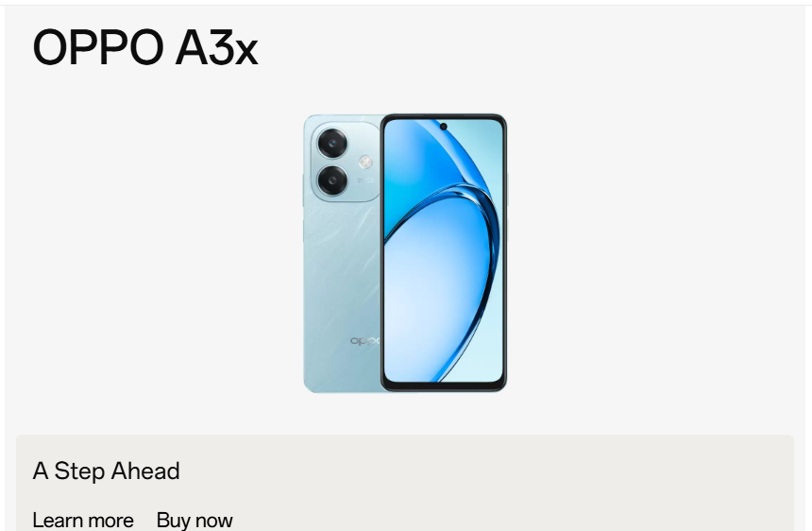Click the OPPO A3x phone product image
The width and height of the screenshot is (812, 531).
[x=405, y=253]
